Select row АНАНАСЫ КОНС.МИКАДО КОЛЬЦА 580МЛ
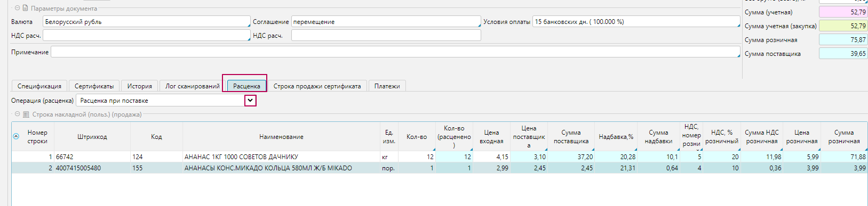The height and width of the screenshot is (206, 868). coord(440,168)
